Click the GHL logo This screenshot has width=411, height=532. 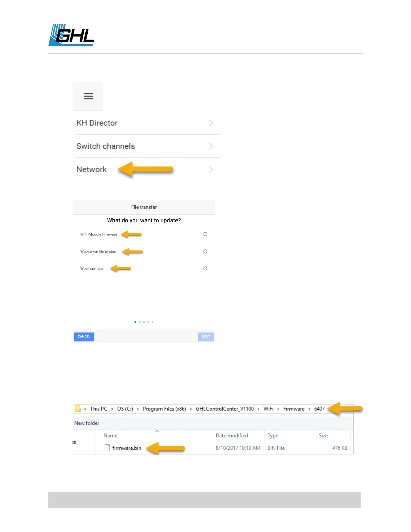tap(71, 35)
